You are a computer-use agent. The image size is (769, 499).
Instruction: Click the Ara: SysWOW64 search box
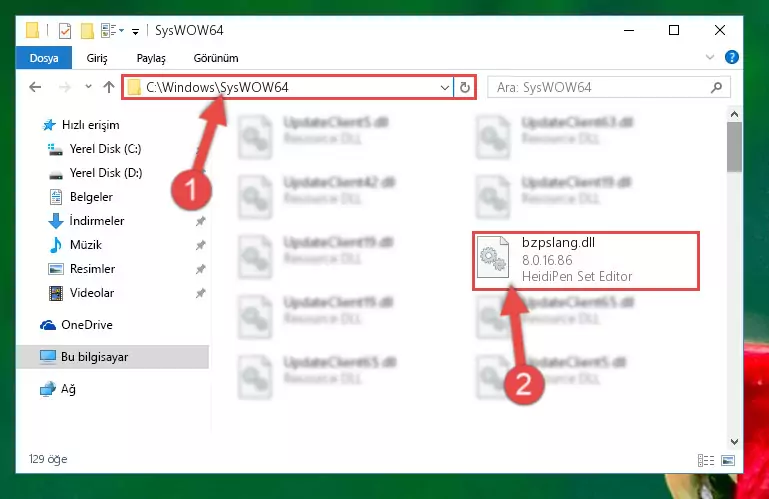(609, 87)
